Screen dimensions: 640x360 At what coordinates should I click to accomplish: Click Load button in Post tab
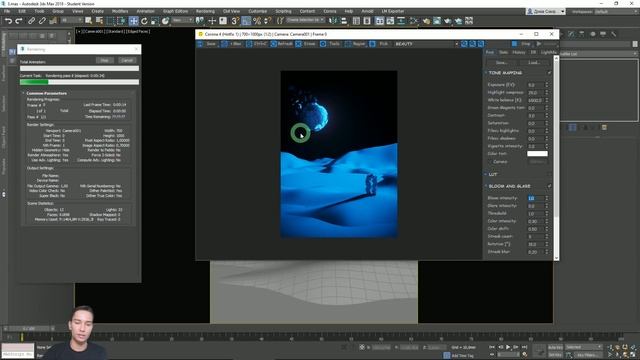pos(534,63)
